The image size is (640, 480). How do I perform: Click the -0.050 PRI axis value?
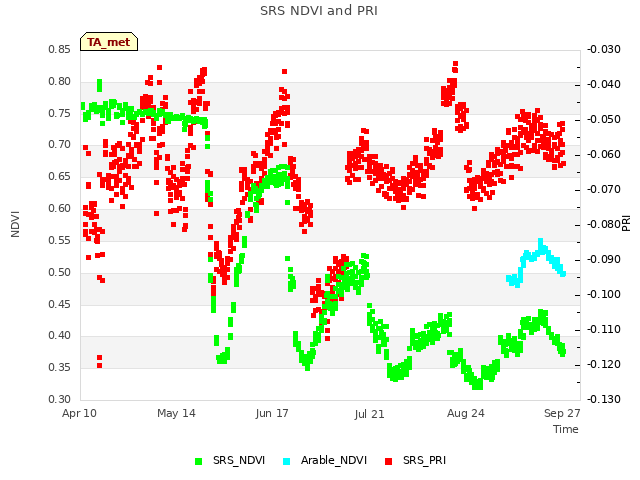(604, 120)
